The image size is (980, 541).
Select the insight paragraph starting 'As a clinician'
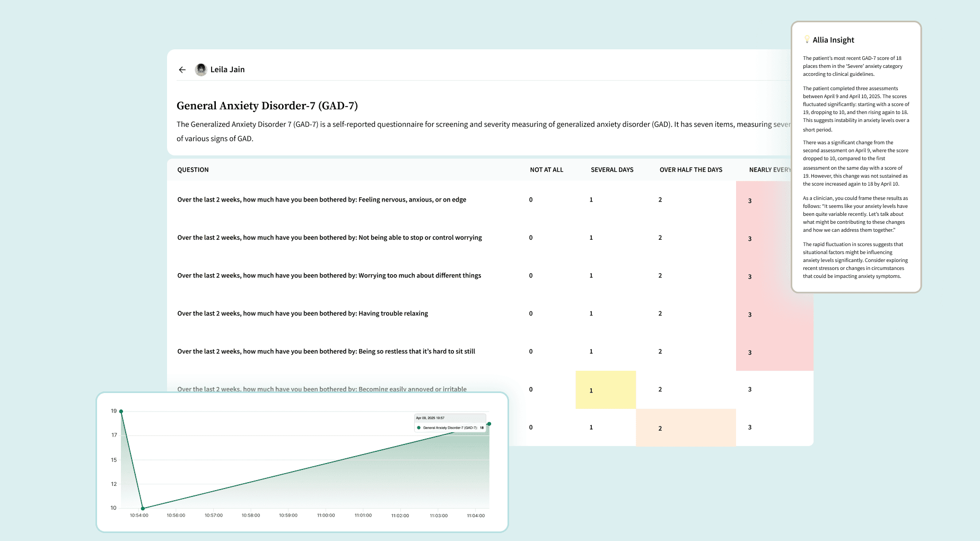(855, 214)
